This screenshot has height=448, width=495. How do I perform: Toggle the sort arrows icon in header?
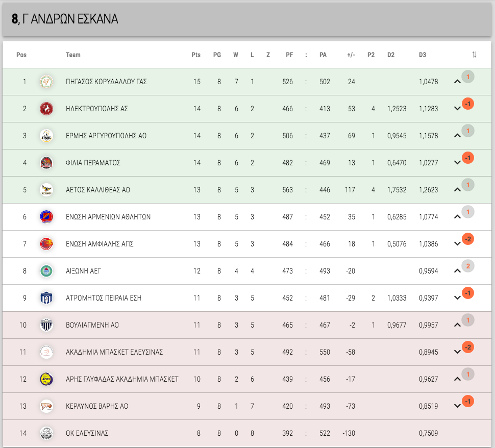pyautogui.click(x=474, y=55)
